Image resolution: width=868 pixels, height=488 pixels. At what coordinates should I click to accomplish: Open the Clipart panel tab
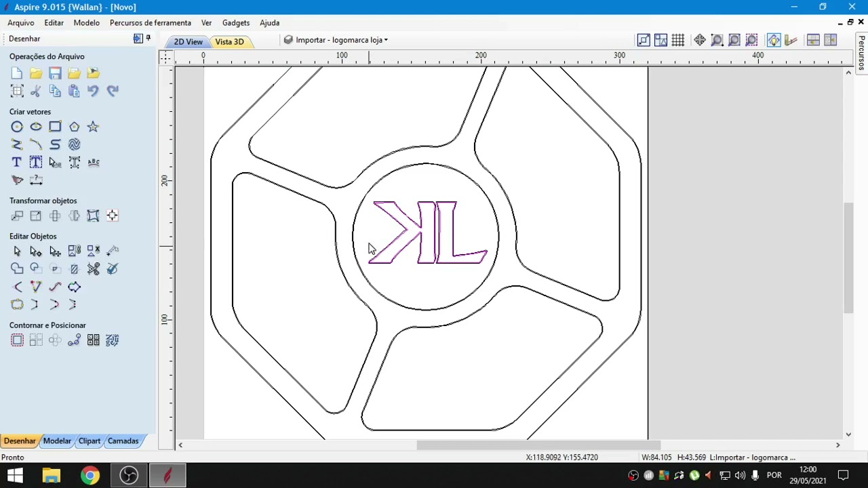tap(90, 441)
